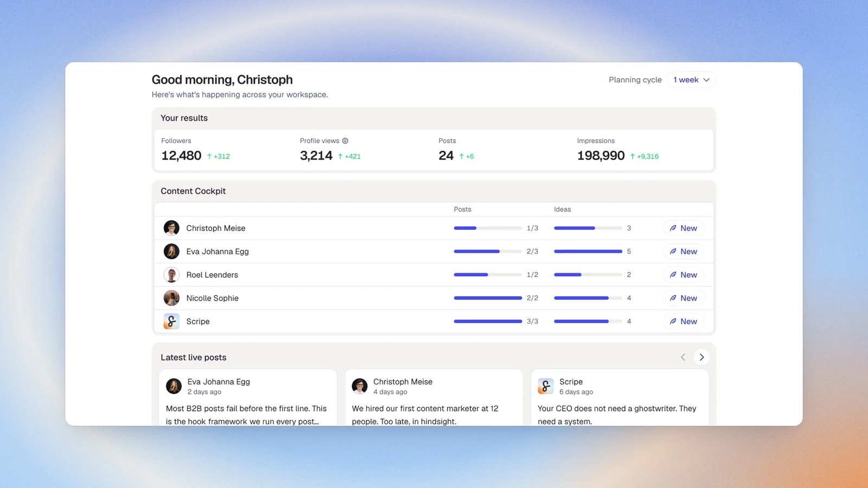Click Christoph Meise's posts progress bar
The image size is (868, 488).
(x=488, y=228)
